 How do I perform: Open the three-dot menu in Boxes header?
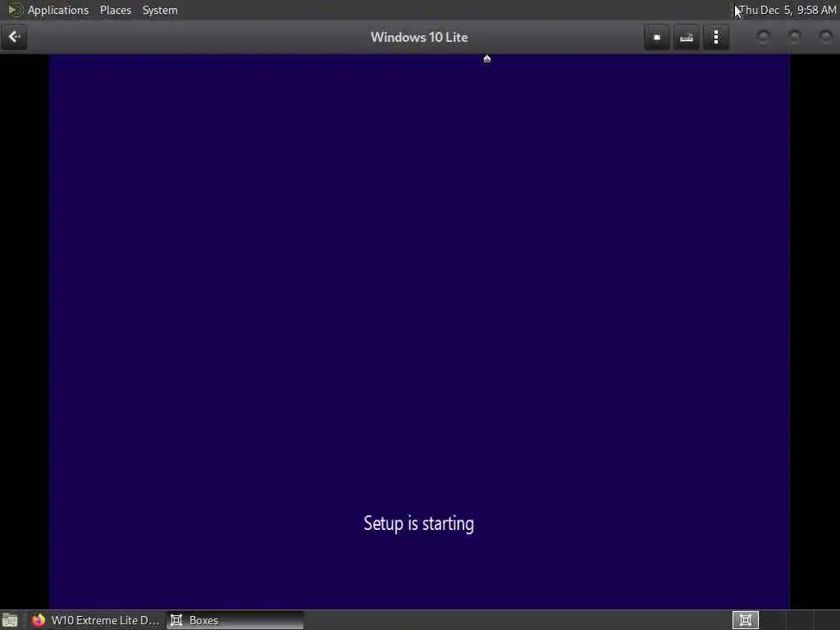(716, 37)
